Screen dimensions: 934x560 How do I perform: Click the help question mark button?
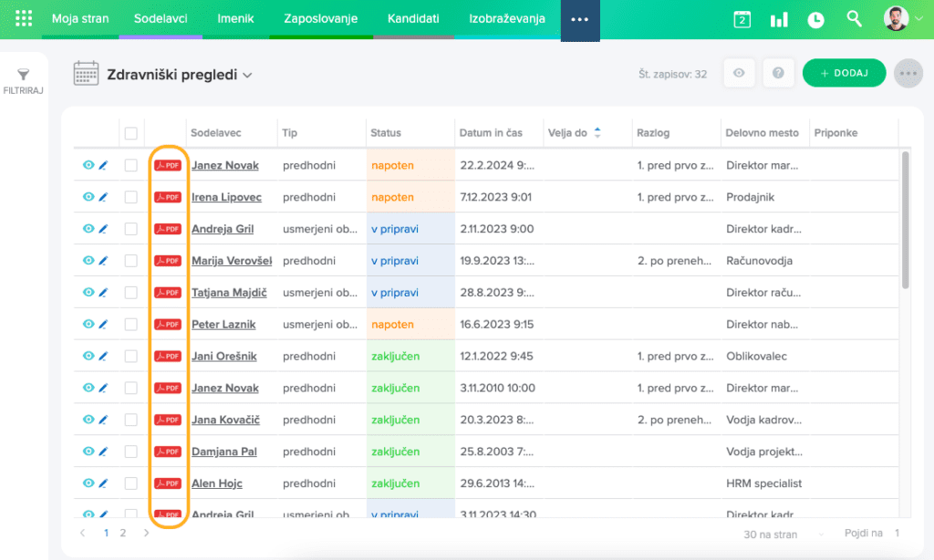tap(778, 74)
